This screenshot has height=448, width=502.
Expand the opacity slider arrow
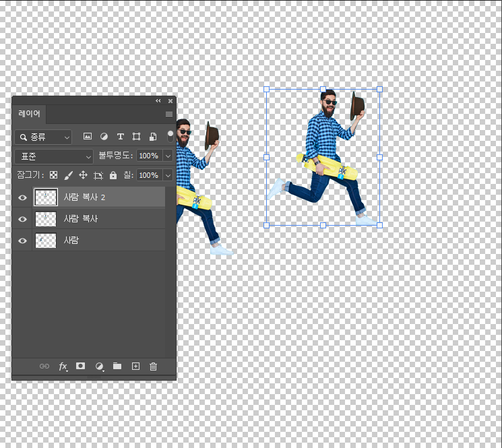click(168, 156)
